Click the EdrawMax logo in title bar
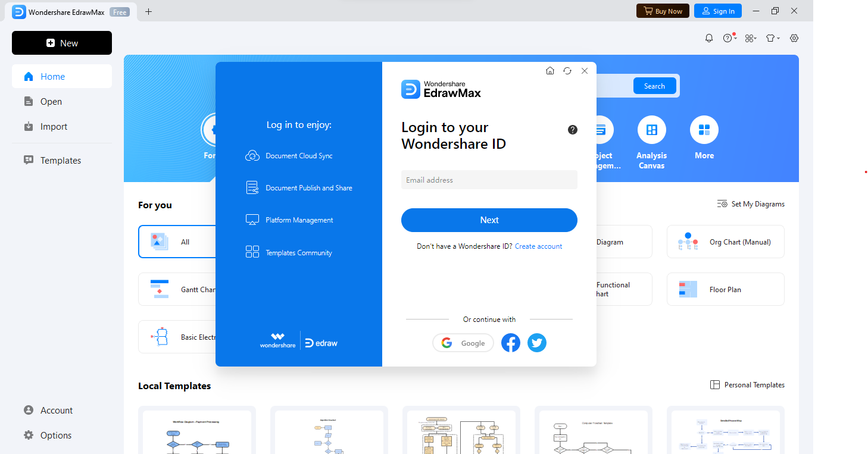Screen dimensions: 868x454 tap(19, 12)
